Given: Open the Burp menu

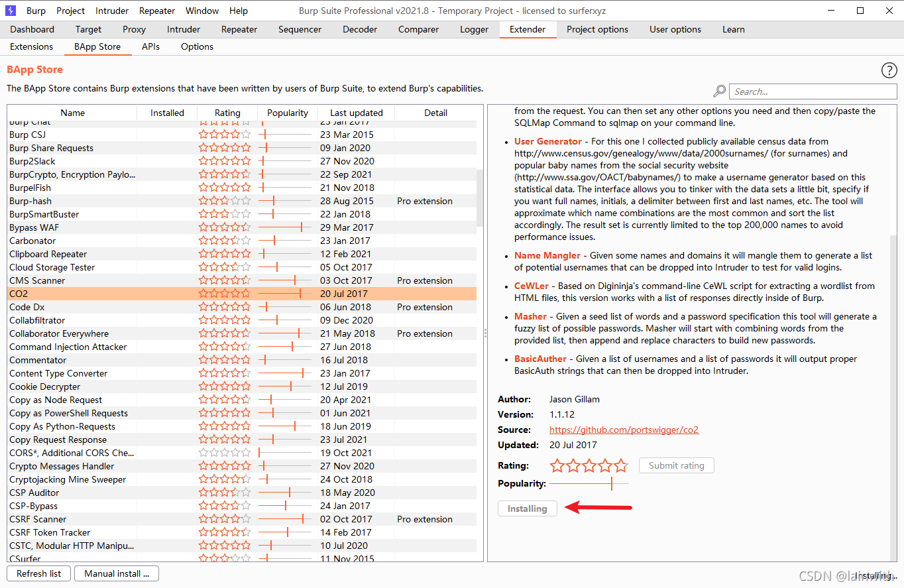Looking at the screenshot, I should tap(36, 11).
